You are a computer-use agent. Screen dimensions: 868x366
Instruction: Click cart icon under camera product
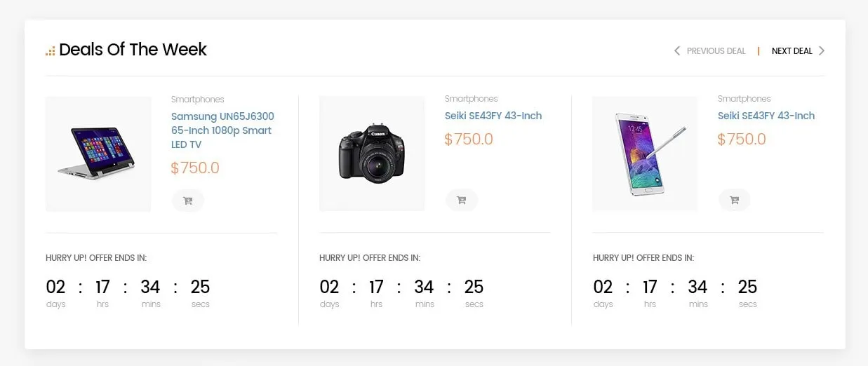point(462,200)
